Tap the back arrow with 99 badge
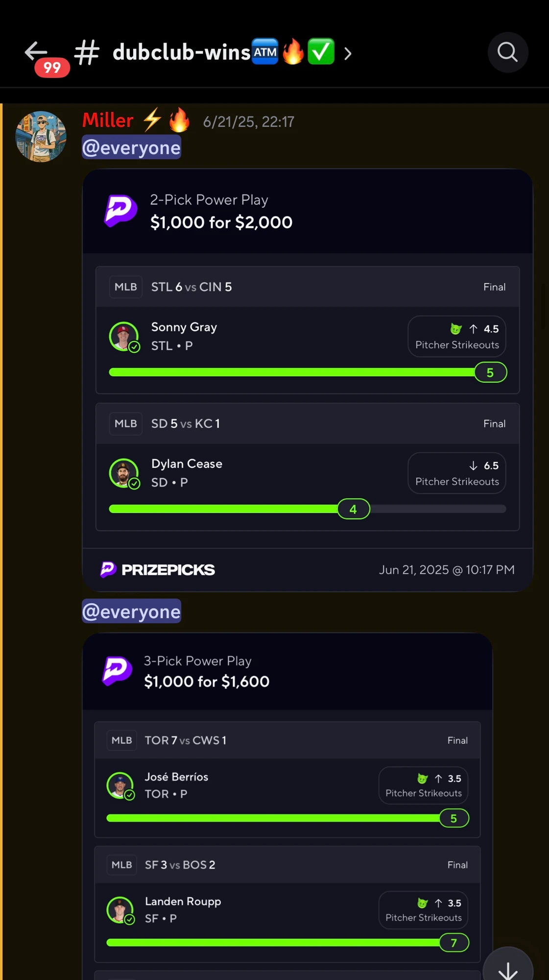Viewport: 549px width, 980px height. [x=44, y=57]
